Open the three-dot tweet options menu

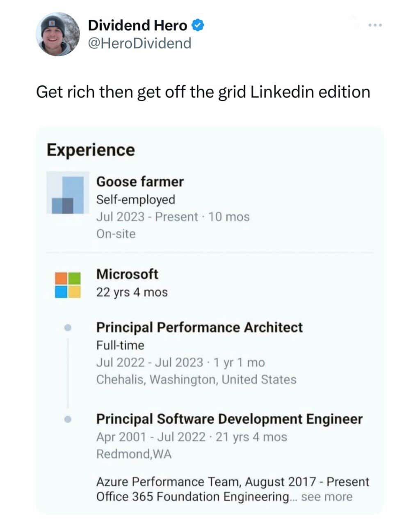pos(375,25)
